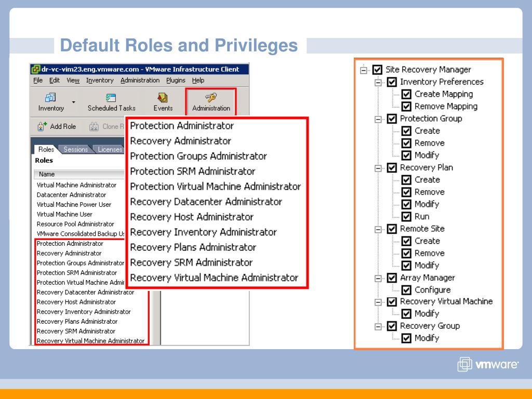Viewport: 532px width, 399px height.
Task: Toggle the Recovery Group checkbox
Action: (392, 326)
